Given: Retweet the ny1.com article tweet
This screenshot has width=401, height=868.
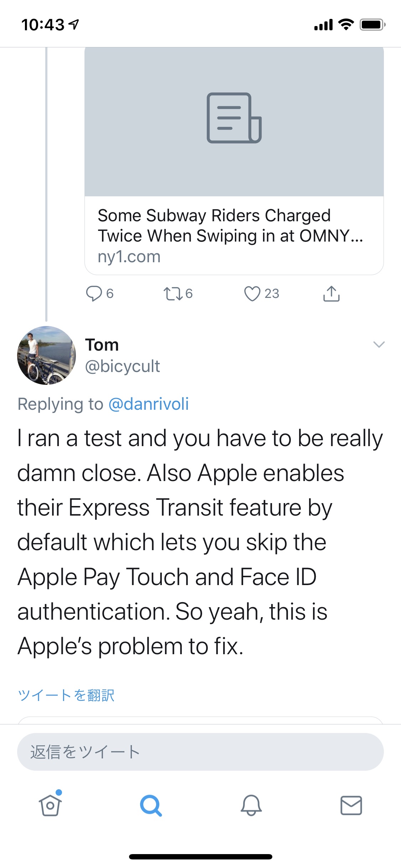Looking at the screenshot, I should tap(173, 294).
